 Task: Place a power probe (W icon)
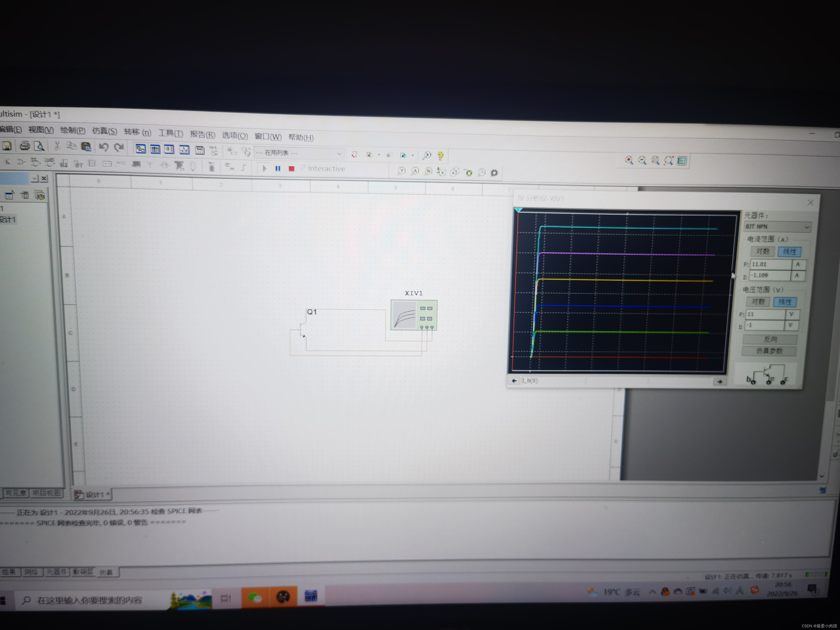tap(428, 172)
